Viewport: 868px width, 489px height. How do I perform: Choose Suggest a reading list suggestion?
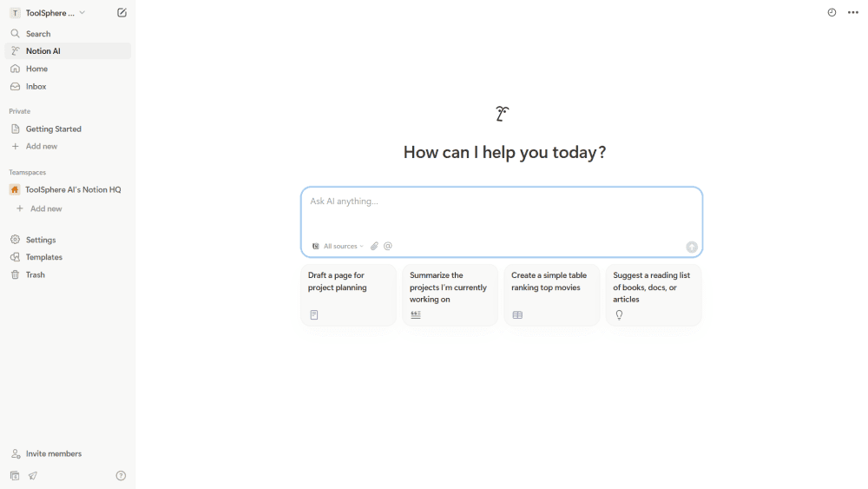653,295
